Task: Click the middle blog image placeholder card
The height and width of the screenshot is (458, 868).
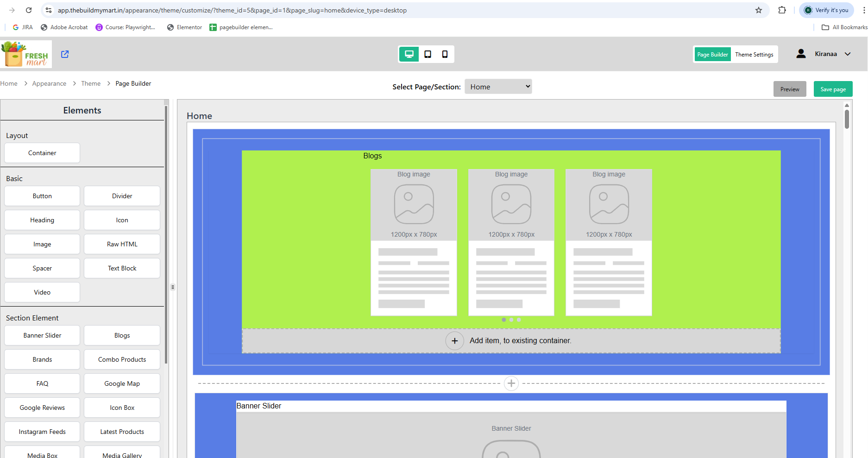Action: coord(511,242)
